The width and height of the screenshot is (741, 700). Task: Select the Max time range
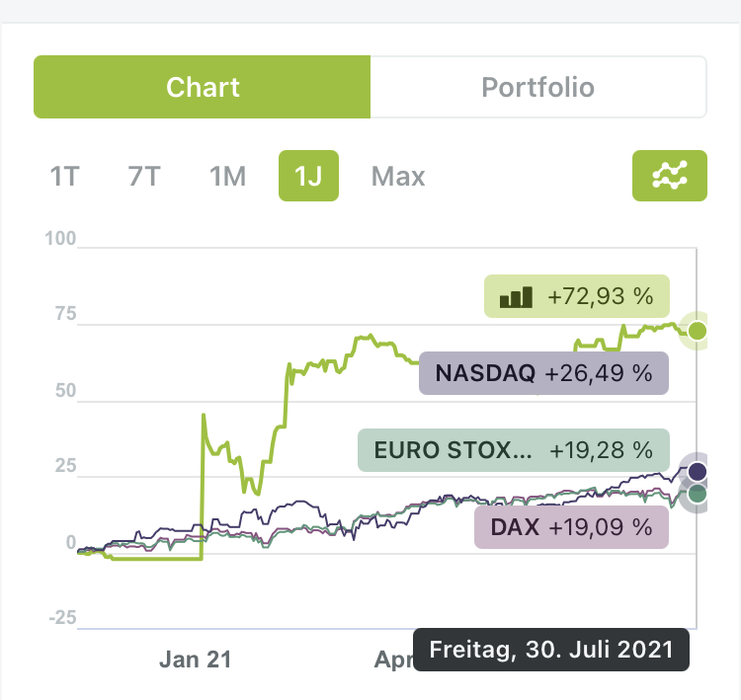[398, 177]
